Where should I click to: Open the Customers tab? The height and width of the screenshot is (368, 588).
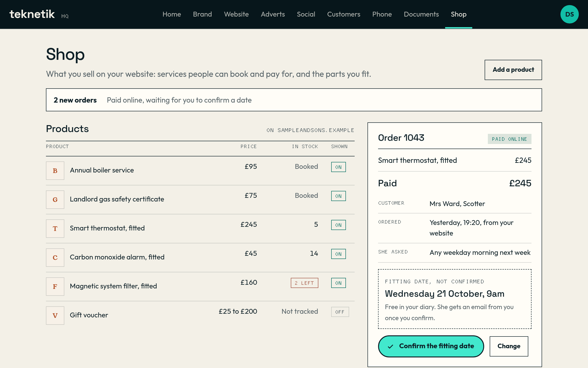pos(344,14)
